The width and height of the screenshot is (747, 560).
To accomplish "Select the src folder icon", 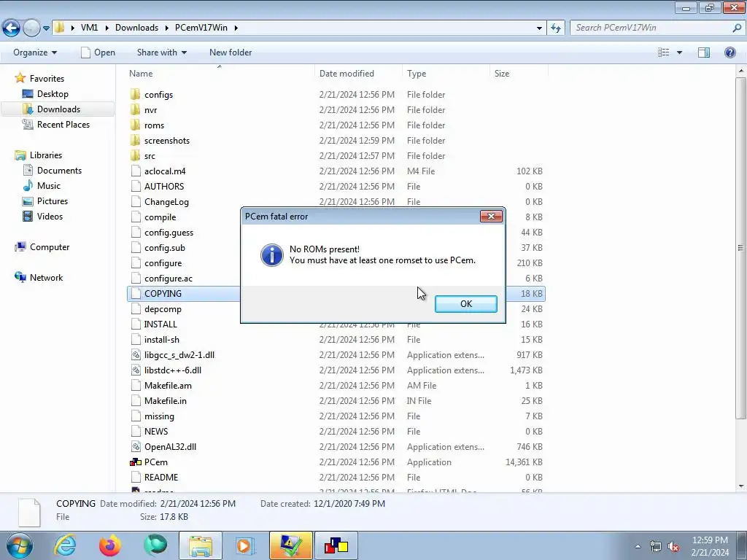I will tap(136, 156).
